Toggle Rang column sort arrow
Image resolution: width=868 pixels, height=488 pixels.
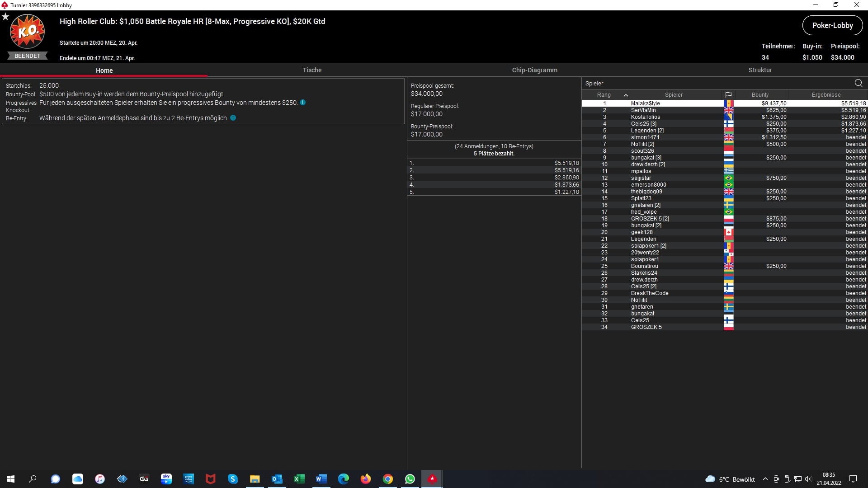[x=626, y=95]
